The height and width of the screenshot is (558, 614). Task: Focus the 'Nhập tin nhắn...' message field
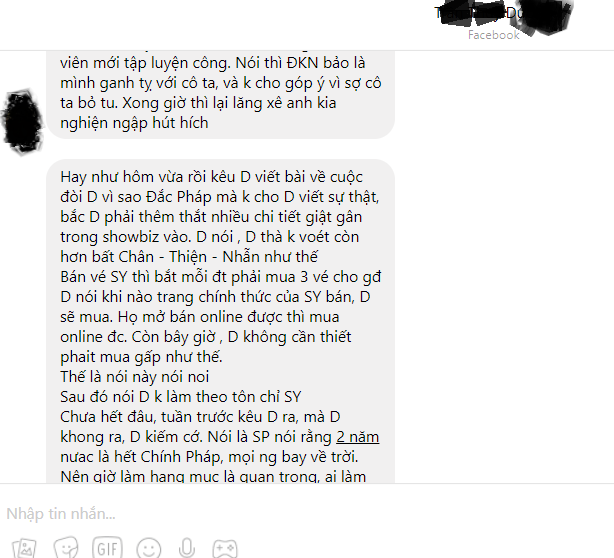(x=307, y=514)
